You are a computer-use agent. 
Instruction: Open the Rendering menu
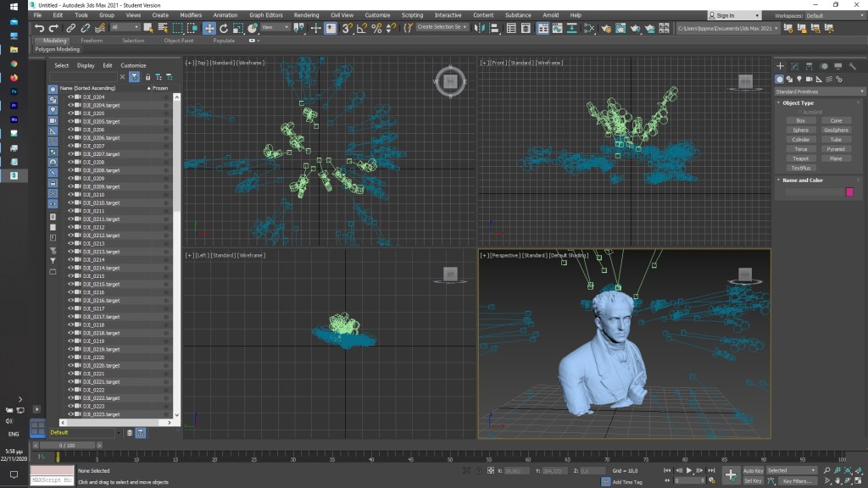[306, 15]
